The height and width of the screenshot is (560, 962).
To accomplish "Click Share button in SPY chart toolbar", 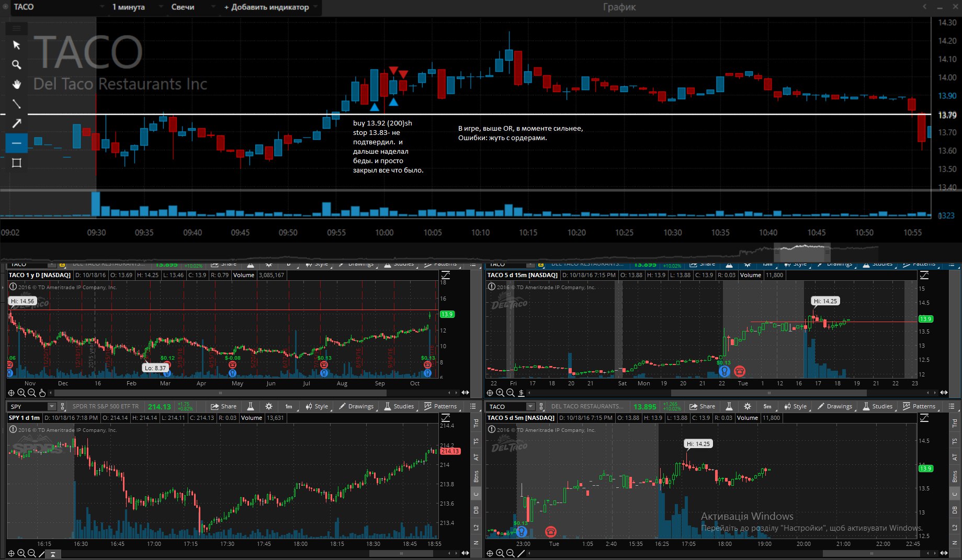I will (223, 406).
